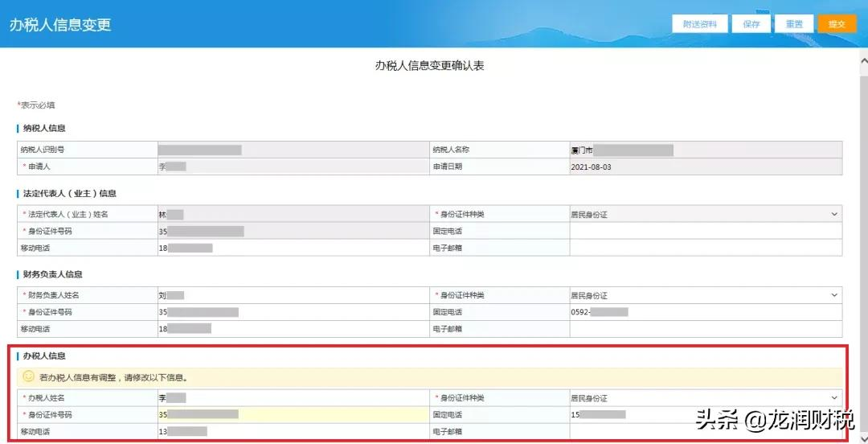The image size is (868, 444).
Task: Edit the highlighted 办税人 身份证件号码 field
Action: 293,414
